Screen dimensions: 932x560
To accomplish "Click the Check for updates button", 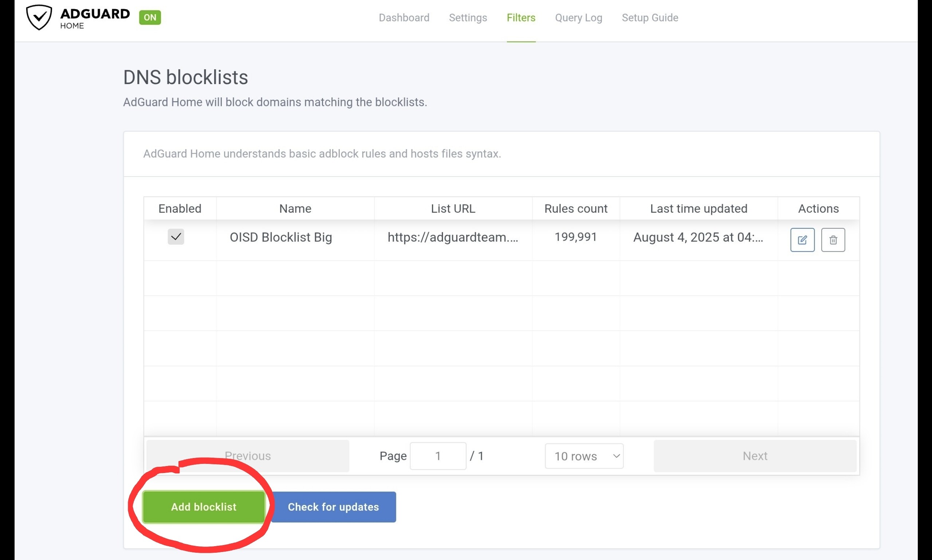I will [x=333, y=507].
